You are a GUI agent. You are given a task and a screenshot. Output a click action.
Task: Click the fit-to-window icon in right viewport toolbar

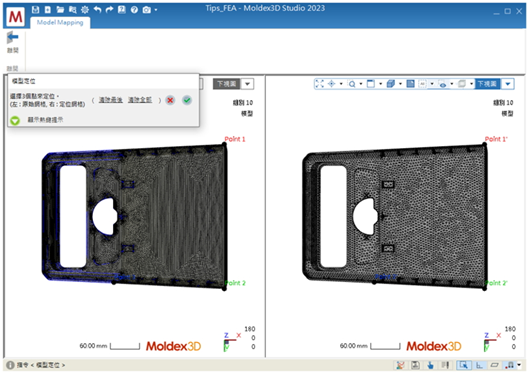tap(319, 84)
